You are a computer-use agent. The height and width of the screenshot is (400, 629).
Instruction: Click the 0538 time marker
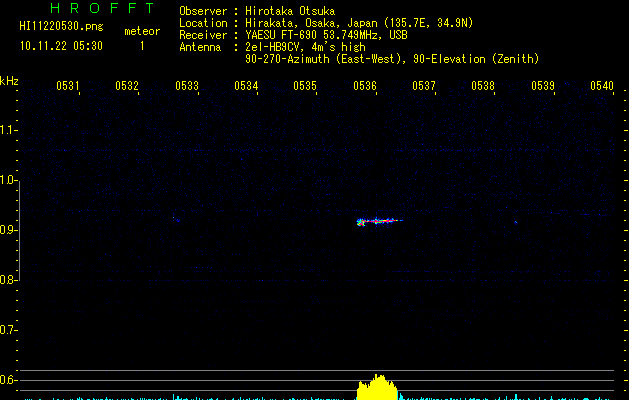[x=483, y=85]
